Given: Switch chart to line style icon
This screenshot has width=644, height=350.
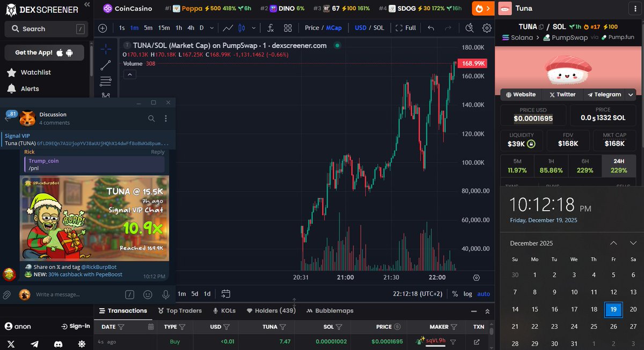Looking at the screenshot, I should click(228, 28).
